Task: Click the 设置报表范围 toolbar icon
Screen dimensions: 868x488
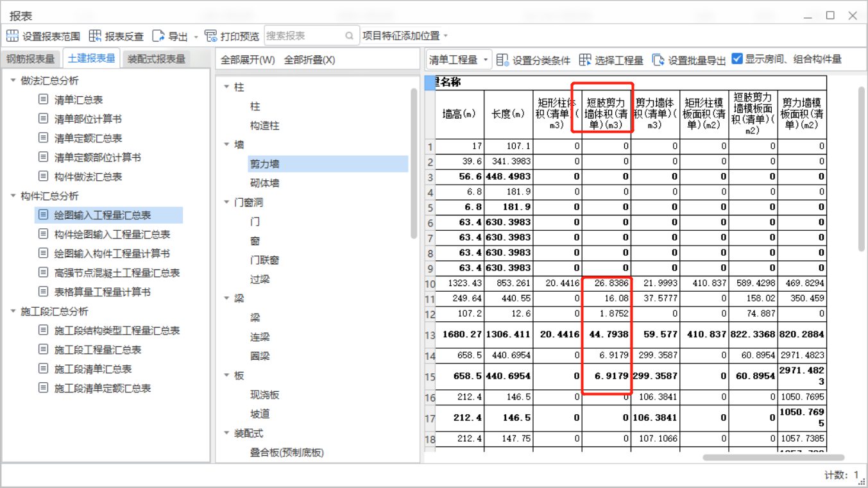Action: (12, 36)
